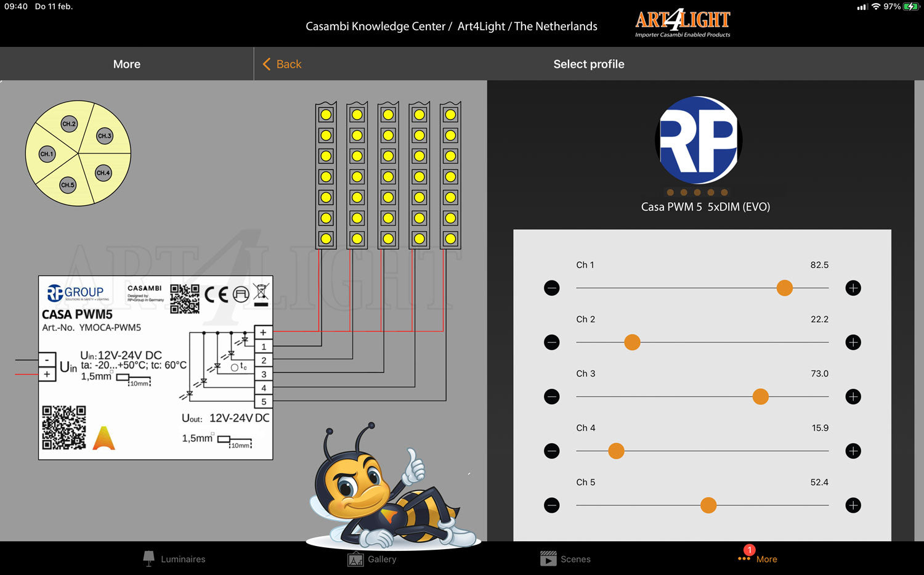Click the Wi-Fi icon in the status bar
The height and width of the screenshot is (575, 924).
pyautogui.click(x=875, y=7)
